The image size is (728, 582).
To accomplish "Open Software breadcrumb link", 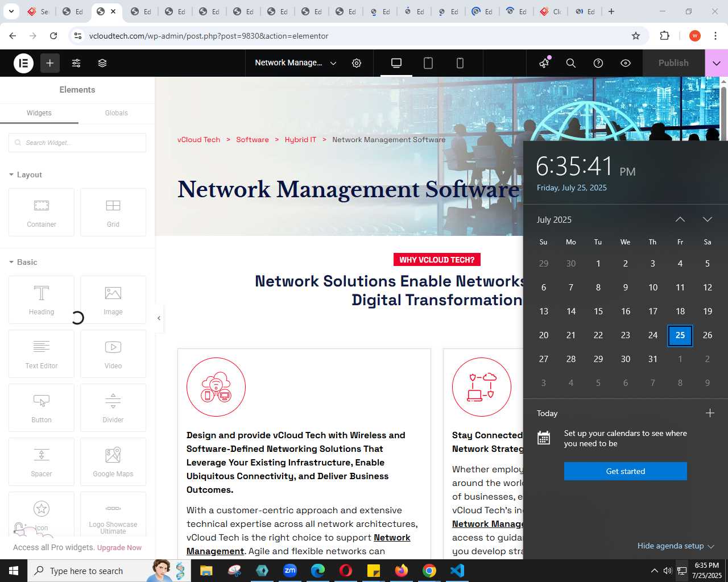I will (253, 140).
